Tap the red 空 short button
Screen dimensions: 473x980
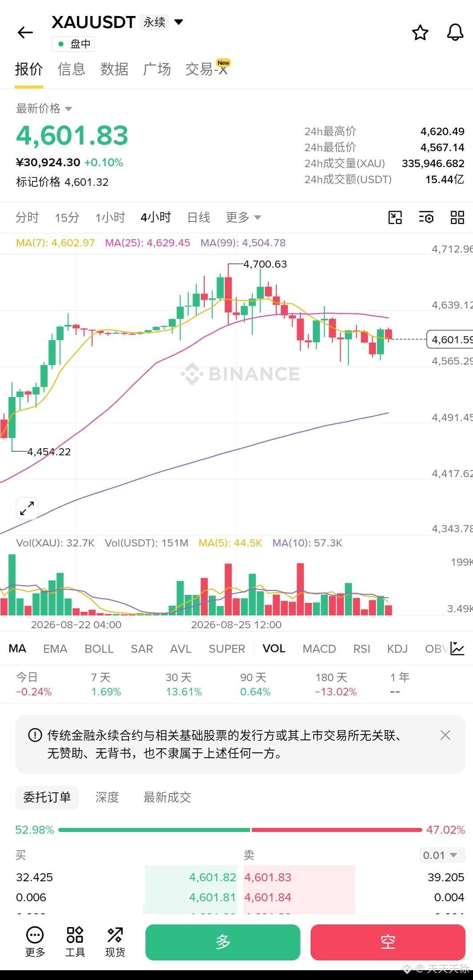coord(388,942)
